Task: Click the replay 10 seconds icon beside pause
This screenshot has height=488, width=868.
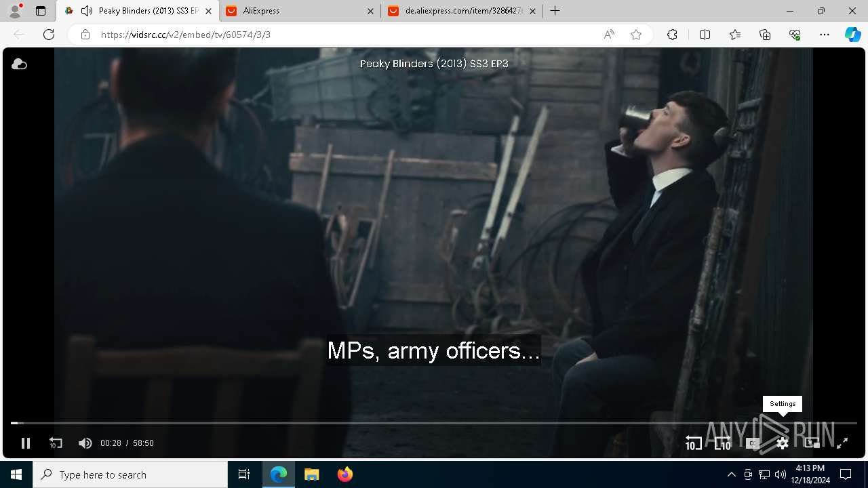Action: click(56, 443)
